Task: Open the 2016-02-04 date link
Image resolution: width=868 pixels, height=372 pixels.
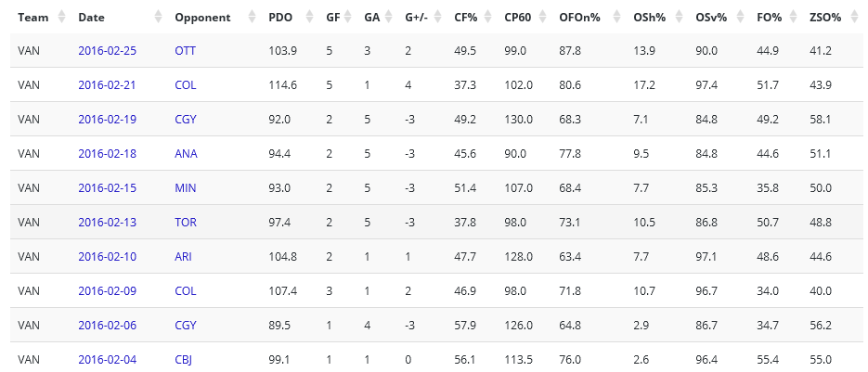Action: point(108,359)
